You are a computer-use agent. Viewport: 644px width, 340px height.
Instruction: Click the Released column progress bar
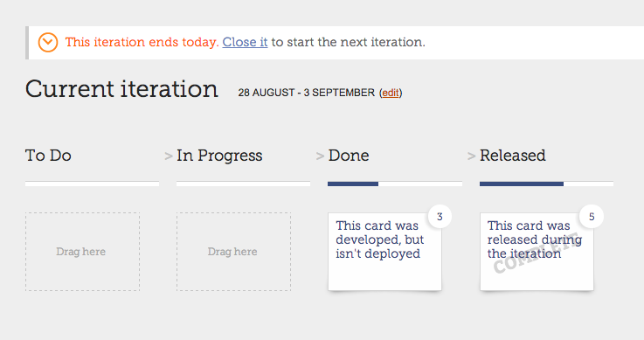point(547,184)
